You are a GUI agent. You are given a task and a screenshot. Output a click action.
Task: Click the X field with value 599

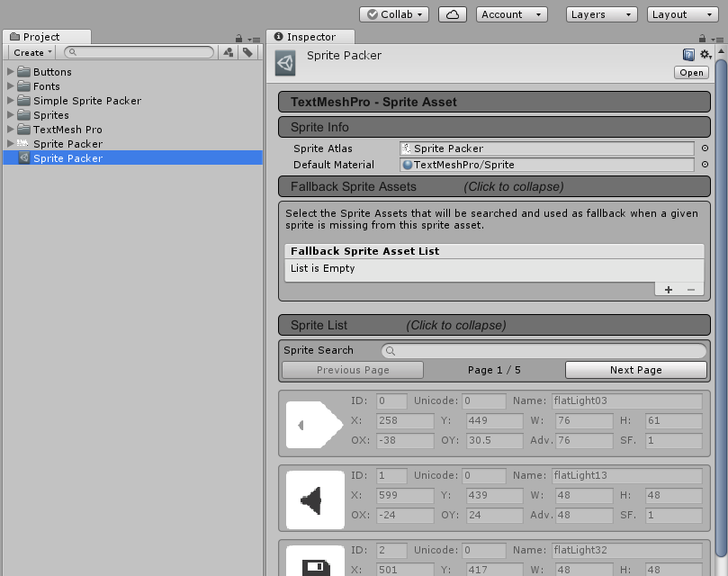point(405,495)
